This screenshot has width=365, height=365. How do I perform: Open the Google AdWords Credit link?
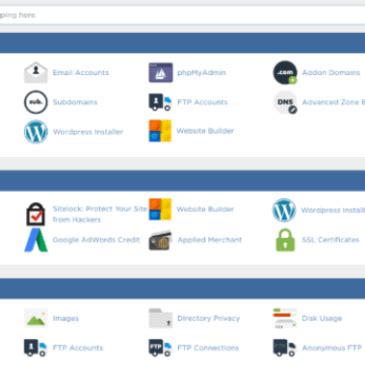[x=96, y=240]
